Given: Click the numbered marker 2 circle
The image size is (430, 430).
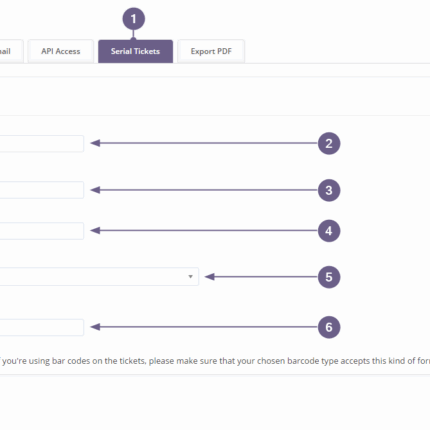Looking at the screenshot, I should pyautogui.click(x=329, y=144).
